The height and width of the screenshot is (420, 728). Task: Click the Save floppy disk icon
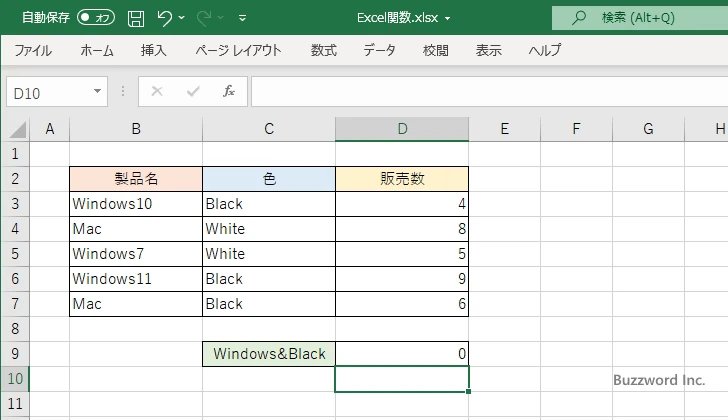pyautogui.click(x=136, y=18)
